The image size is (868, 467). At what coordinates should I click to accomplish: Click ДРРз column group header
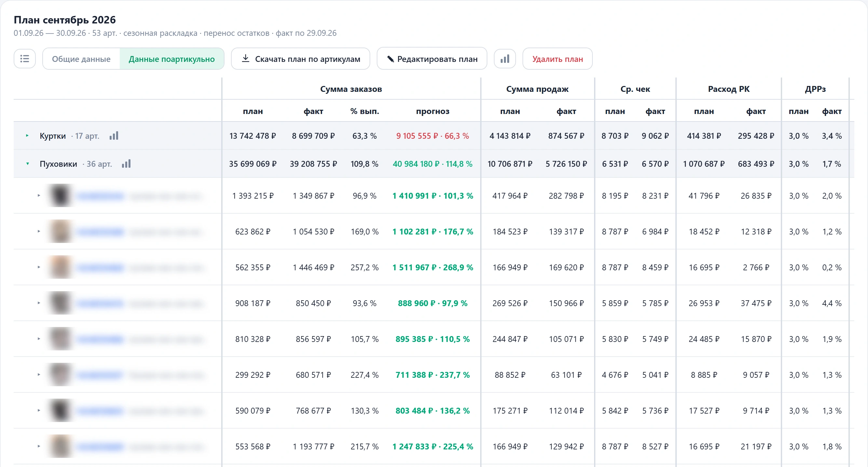(x=815, y=89)
